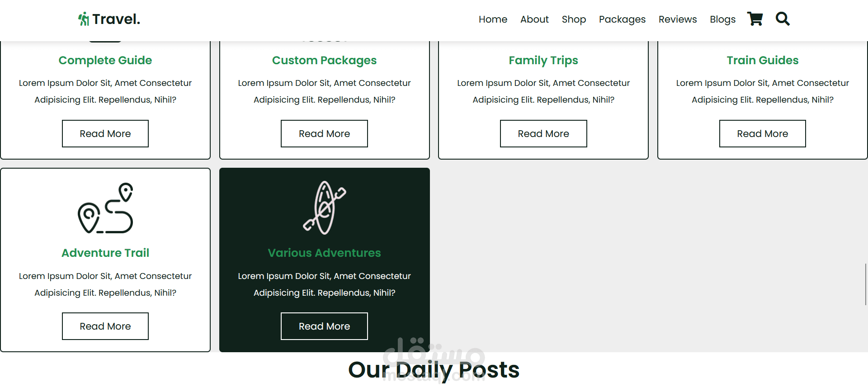Click Read More under Complete Guide
Viewport: 868px width, 392px height.
[x=105, y=134]
